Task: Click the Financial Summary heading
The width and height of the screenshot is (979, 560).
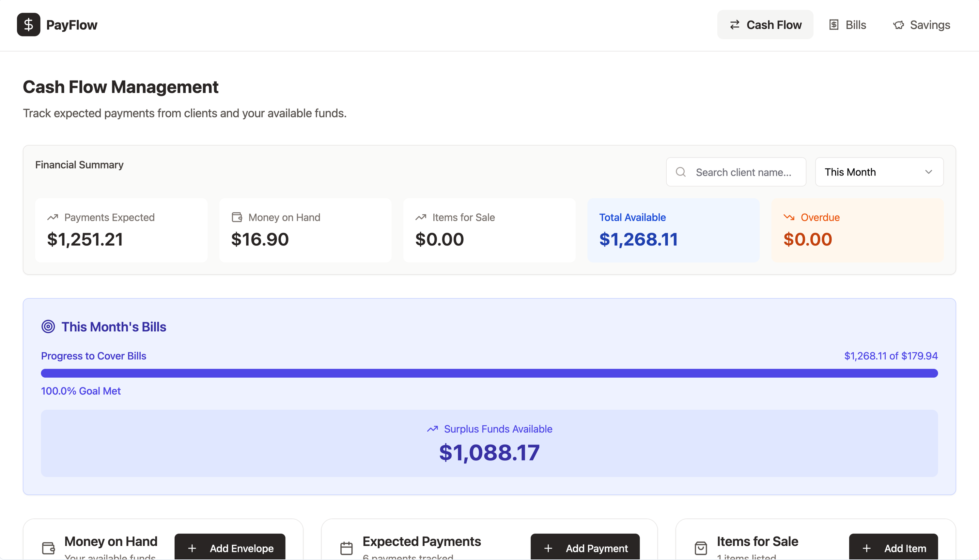Action: tap(79, 165)
